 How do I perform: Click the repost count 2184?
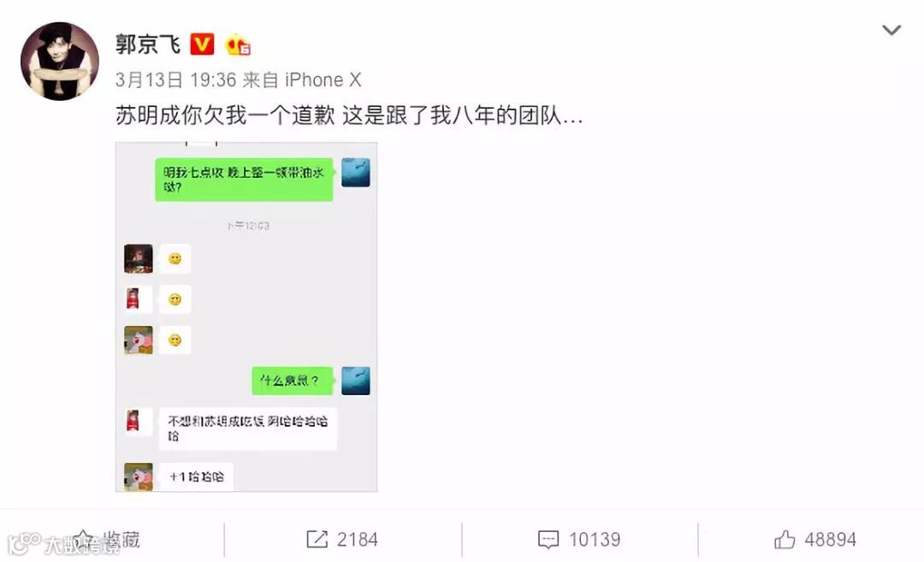click(357, 540)
